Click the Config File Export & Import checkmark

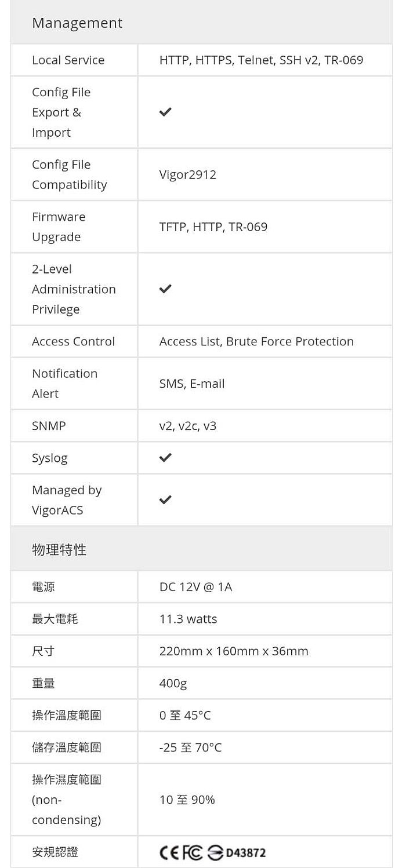165,112
